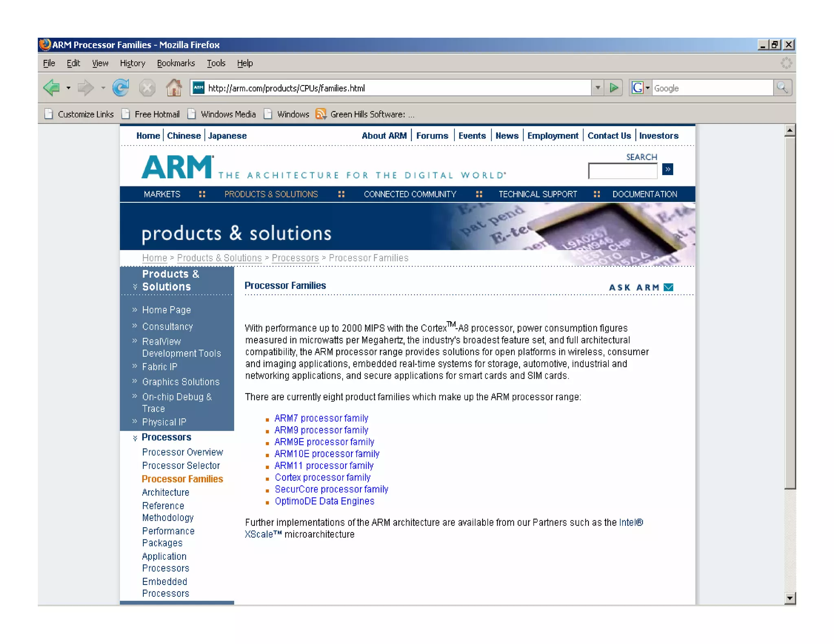Click the scrollbar down arrow
Viewport: 834px width, 644px height.
(790, 598)
